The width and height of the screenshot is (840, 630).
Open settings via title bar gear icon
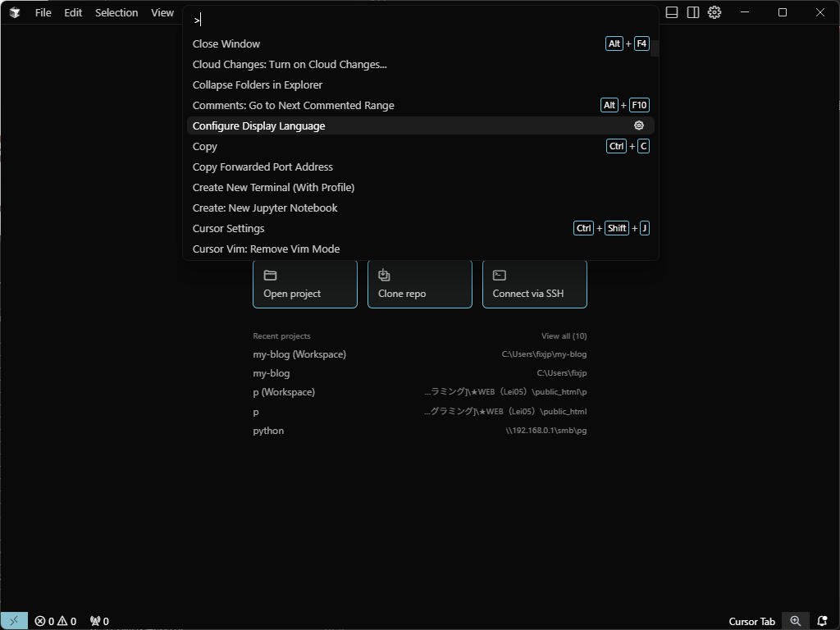(x=714, y=12)
